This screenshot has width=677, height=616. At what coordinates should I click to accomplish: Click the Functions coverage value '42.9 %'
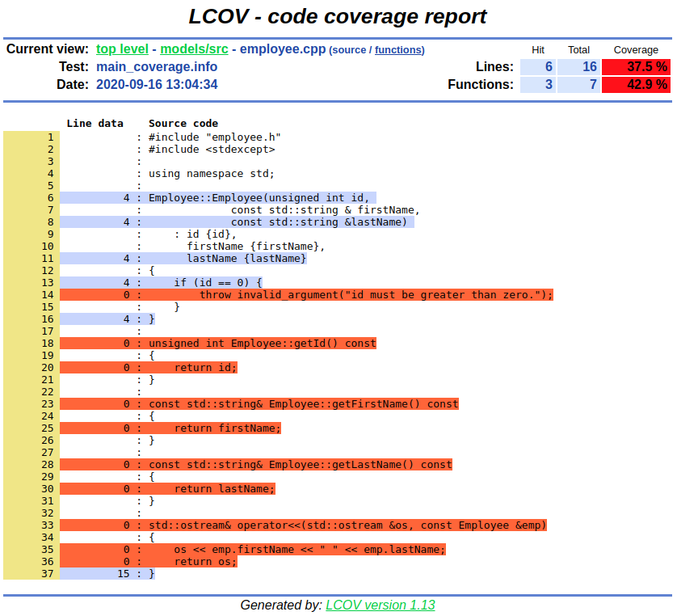(x=636, y=84)
